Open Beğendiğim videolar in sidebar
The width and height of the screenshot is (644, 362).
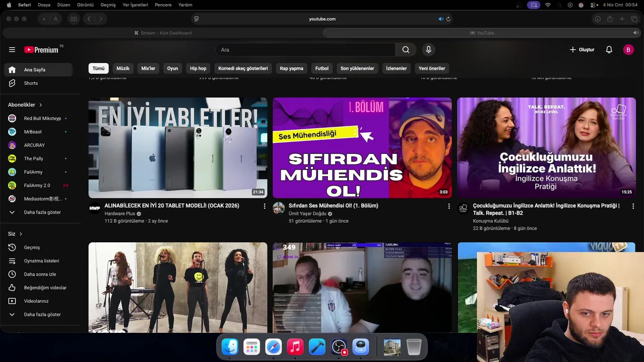pos(38,288)
